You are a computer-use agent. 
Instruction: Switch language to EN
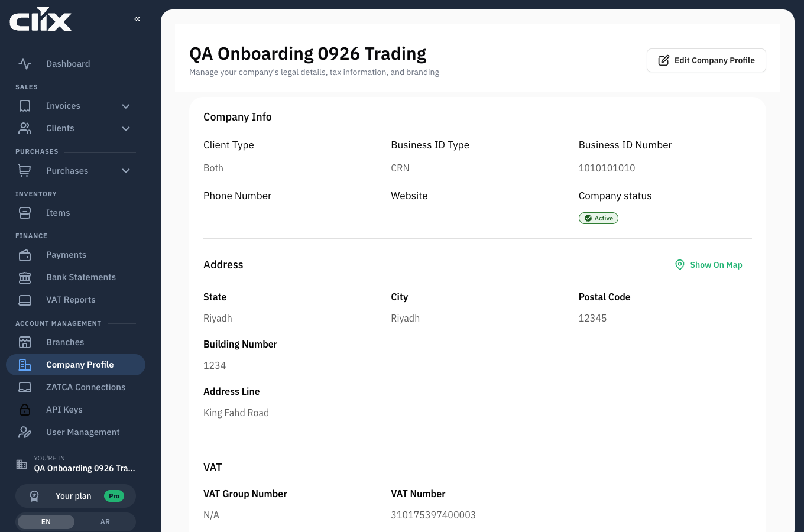(46, 522)
